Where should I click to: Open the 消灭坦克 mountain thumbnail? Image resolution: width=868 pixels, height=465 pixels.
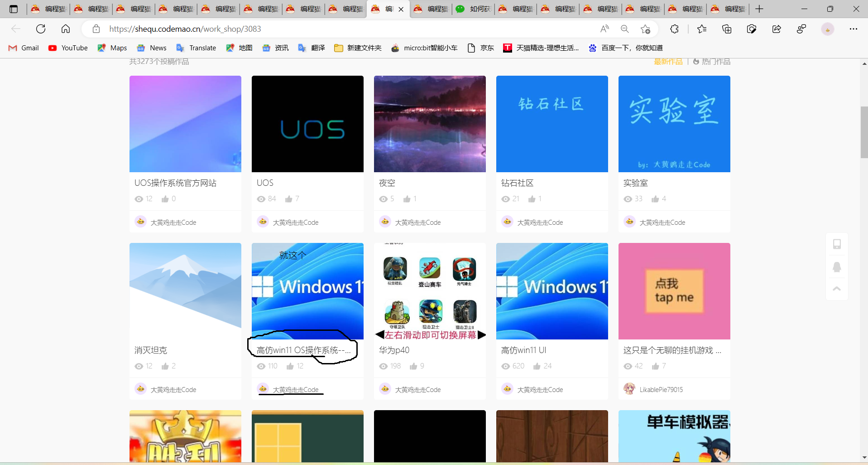(x=185, y=291)
